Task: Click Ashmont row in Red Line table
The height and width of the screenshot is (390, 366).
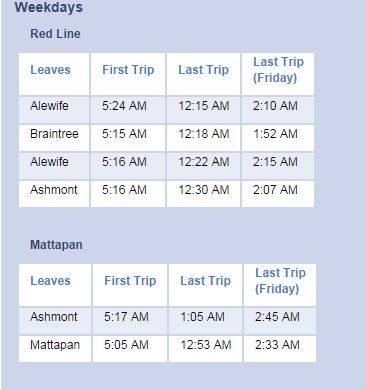Action: 166,194
